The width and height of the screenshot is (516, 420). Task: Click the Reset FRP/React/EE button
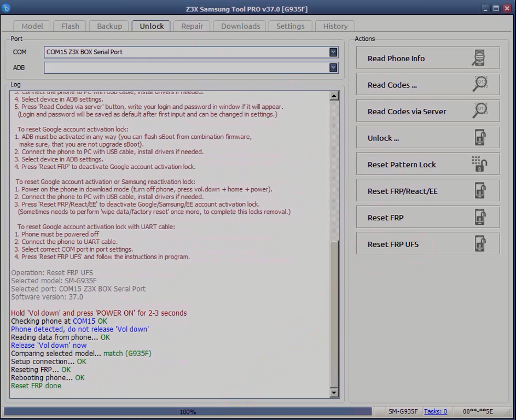point(428,191)
